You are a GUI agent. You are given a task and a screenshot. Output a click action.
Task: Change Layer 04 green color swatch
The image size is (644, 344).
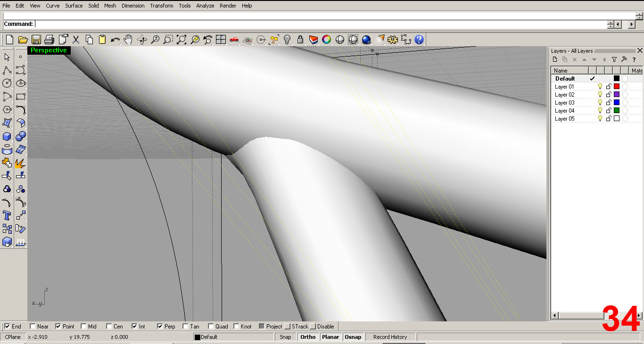[616, 111]
